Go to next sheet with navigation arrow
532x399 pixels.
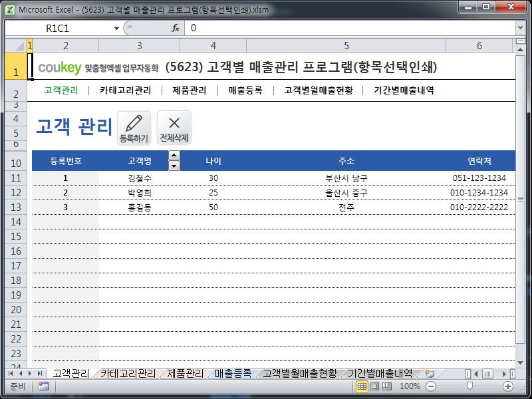tap(30, 374)
